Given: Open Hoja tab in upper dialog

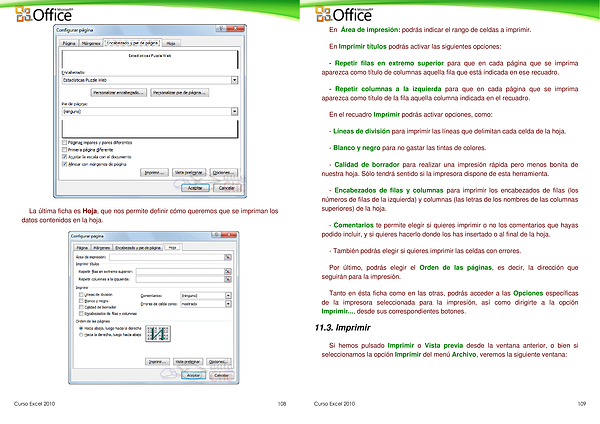Looking at the screenshot, I should tap(171, 43).
